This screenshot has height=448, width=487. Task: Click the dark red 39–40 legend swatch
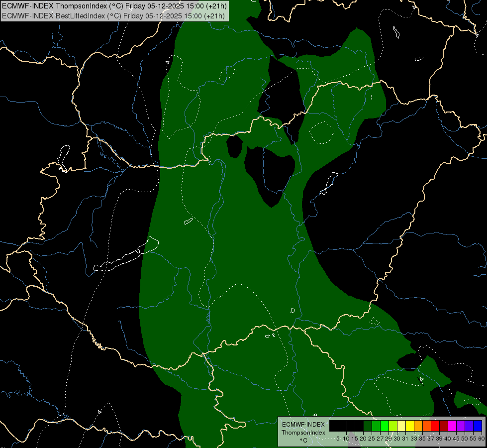coord(444,426)
